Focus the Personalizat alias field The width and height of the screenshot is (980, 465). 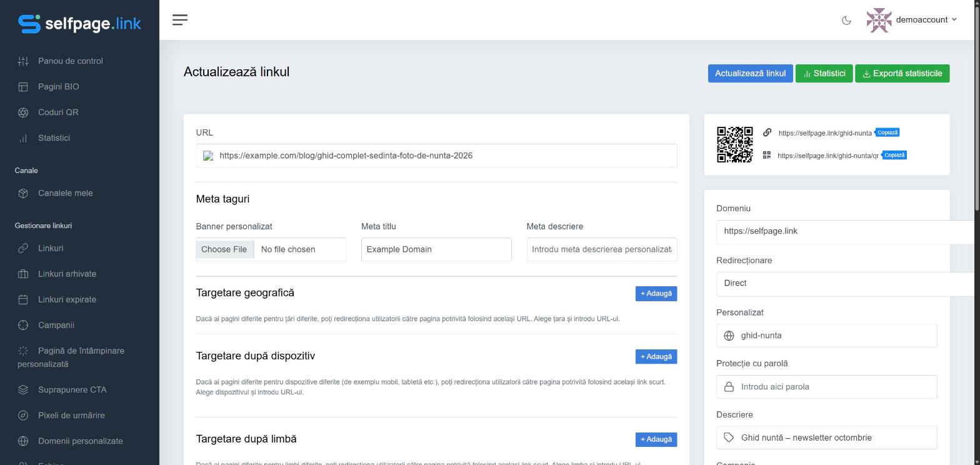click(826, 336)
